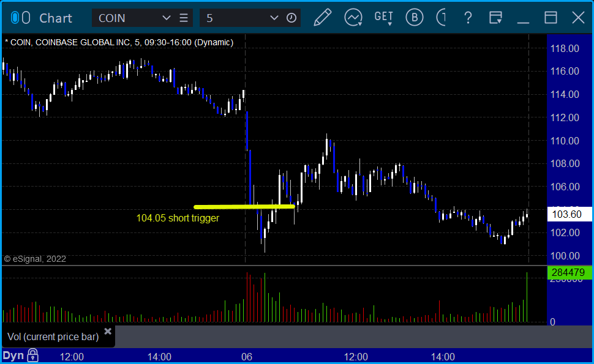
Task: Expand the COIN symbol dropdown arrow
Action: 167,18
